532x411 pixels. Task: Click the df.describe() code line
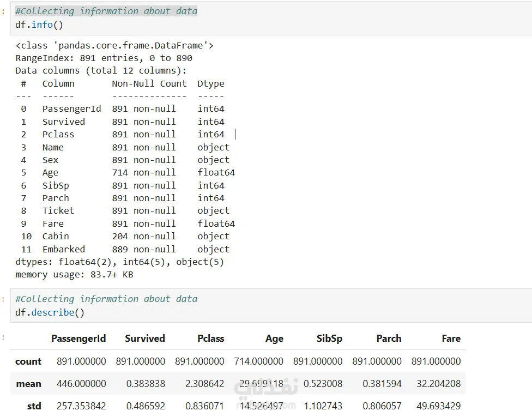click(50, 312)
